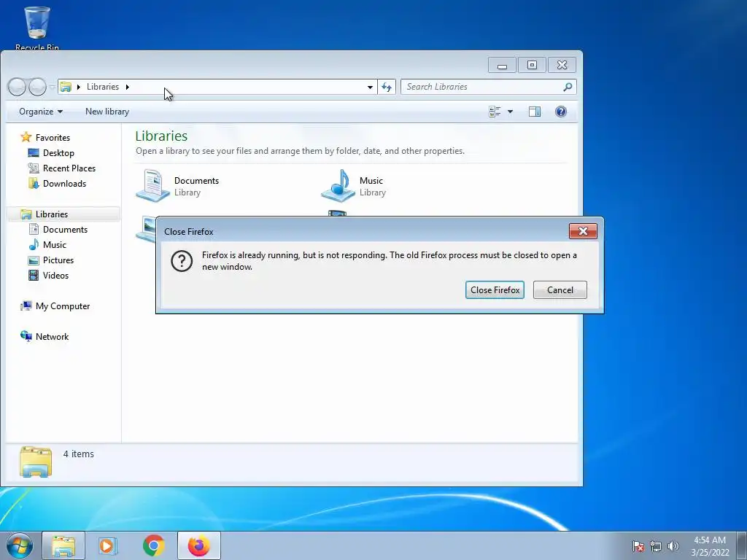Open Explorer help icon
Screen dimensions: 747x560
click(561, 112)
